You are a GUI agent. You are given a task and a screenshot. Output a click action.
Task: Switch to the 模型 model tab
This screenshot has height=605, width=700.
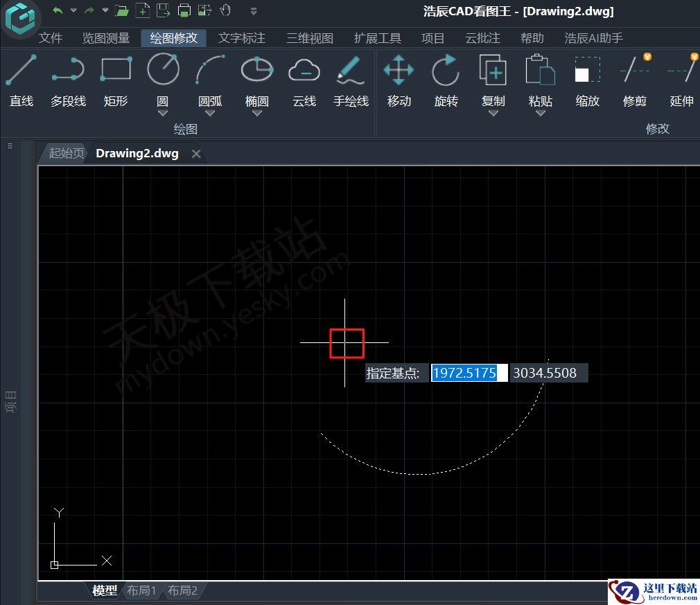click(x=105, y=590)
